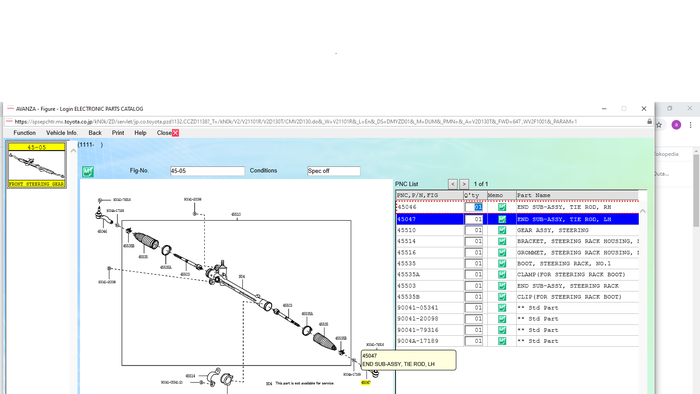Open memo icon for part 45514

coord(502,241)
